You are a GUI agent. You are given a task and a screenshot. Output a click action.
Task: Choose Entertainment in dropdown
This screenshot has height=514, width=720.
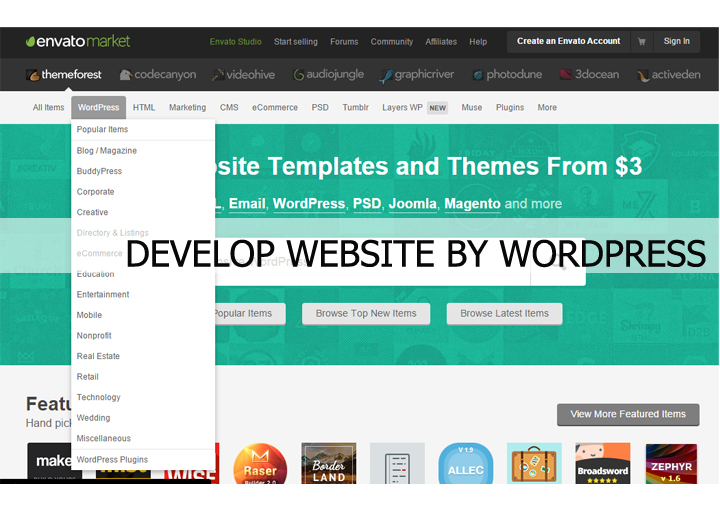(143, 294)
